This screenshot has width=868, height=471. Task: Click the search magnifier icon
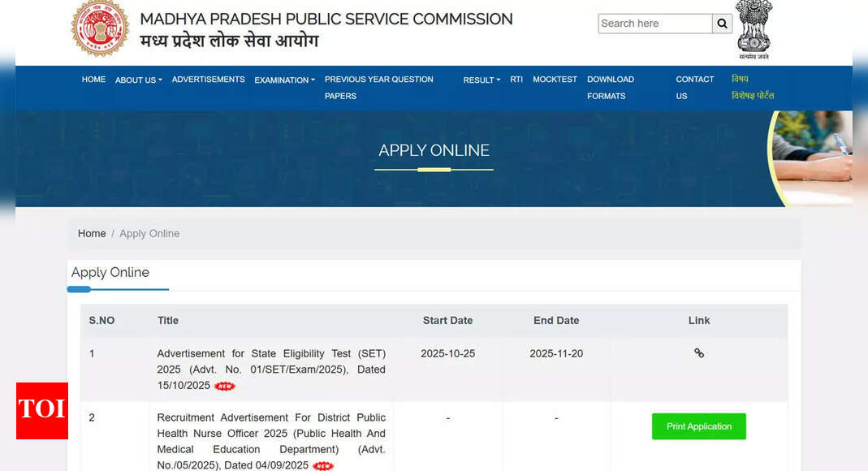tap(722, 24)
